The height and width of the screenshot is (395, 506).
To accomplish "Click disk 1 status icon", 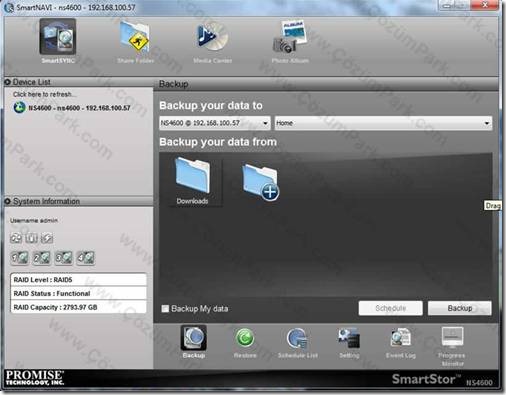I will tap(20, 258).
